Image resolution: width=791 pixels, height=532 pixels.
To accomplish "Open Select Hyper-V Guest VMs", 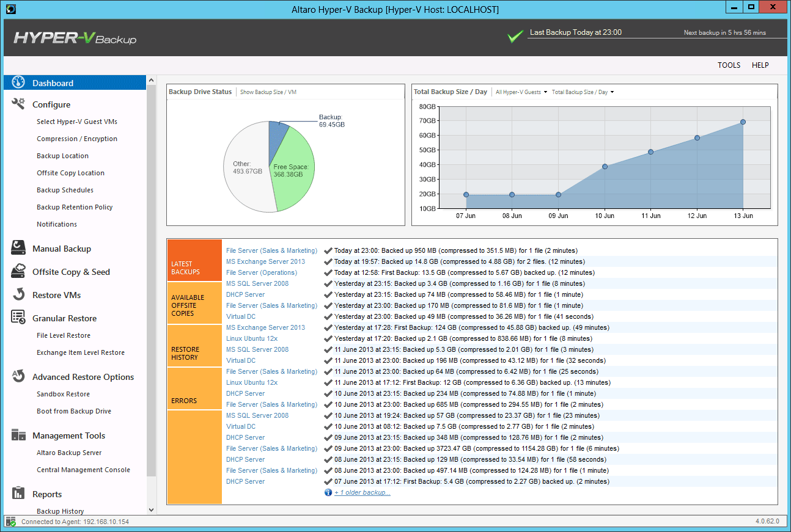I will [77, 122].
